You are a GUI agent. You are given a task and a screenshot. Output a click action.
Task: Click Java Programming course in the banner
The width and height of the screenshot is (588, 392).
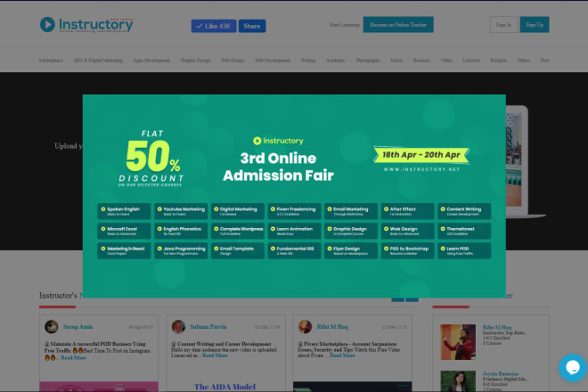181,250
